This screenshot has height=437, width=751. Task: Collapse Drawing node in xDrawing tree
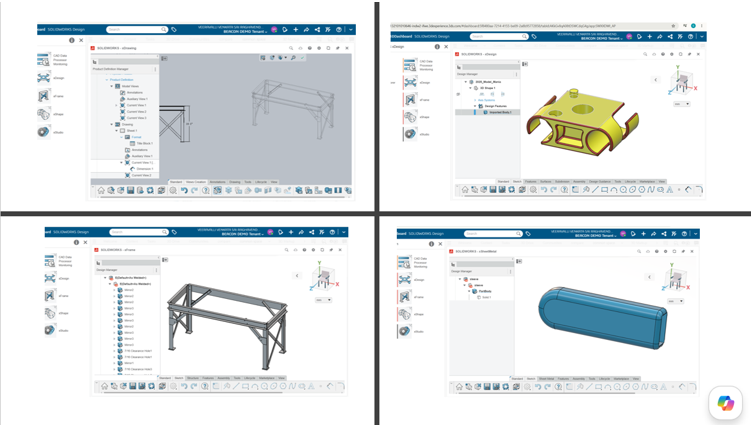[112, 124]
